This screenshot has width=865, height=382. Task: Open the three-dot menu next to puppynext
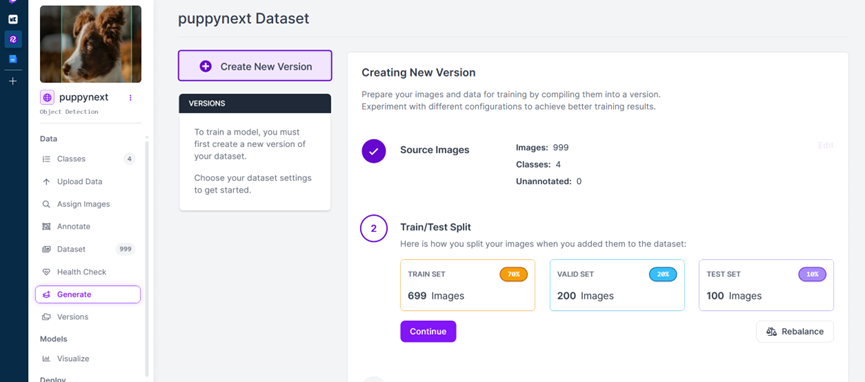tap(131, 98)
